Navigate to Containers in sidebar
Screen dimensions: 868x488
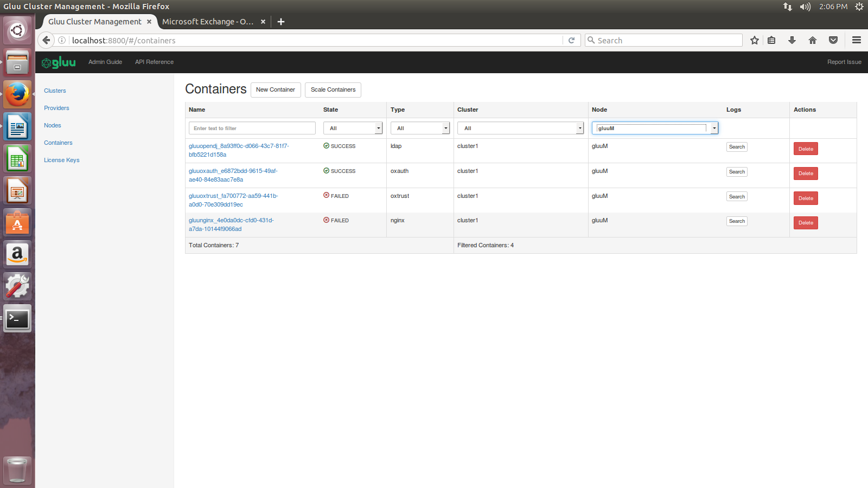point(58,143)
